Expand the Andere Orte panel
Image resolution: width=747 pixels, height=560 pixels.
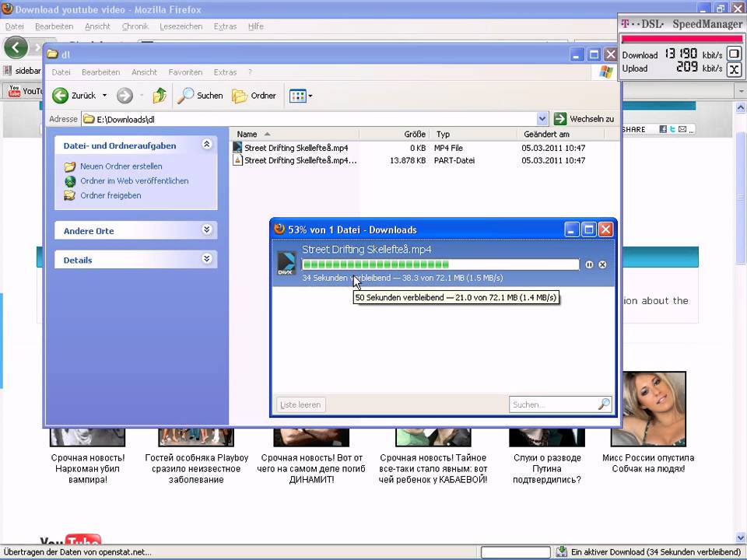206,230
